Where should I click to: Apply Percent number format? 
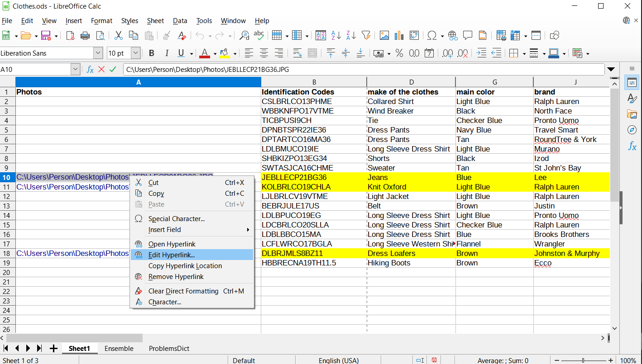(399, 53)
